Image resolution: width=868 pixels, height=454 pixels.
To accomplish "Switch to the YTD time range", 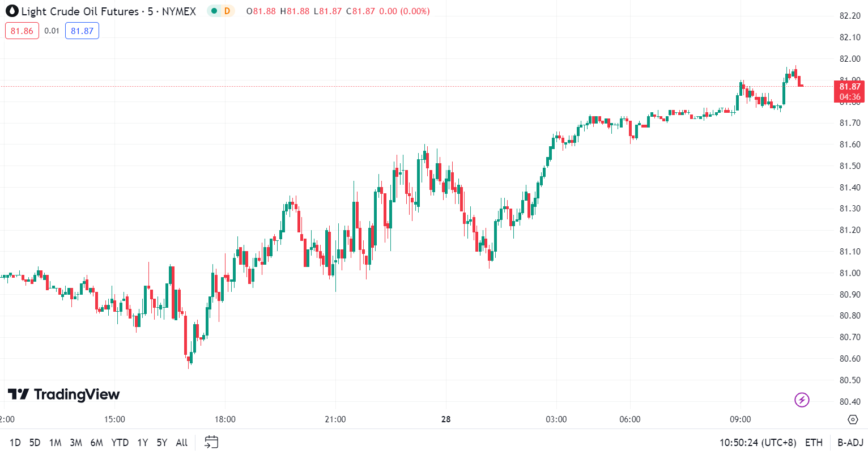I will tap(120, 443).
